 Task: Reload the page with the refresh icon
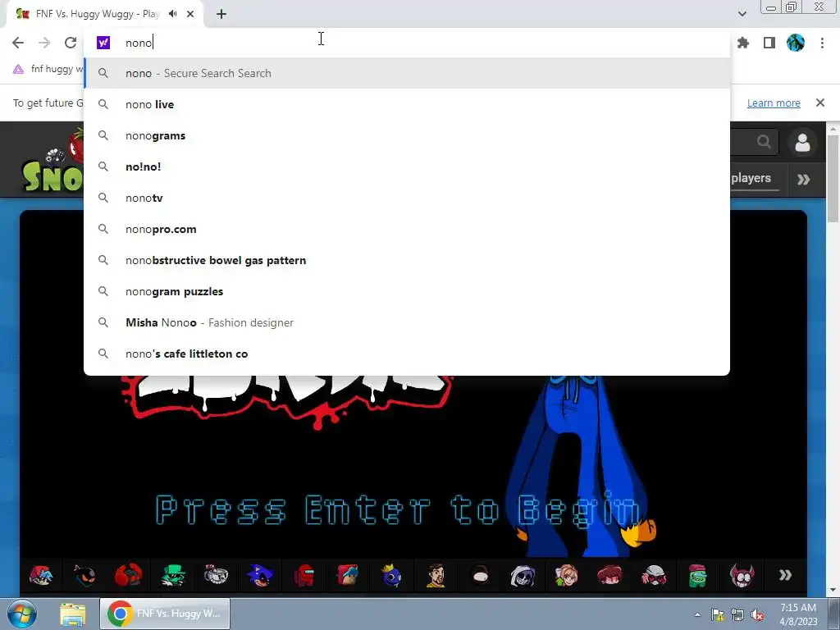click(x=71, y=43)
